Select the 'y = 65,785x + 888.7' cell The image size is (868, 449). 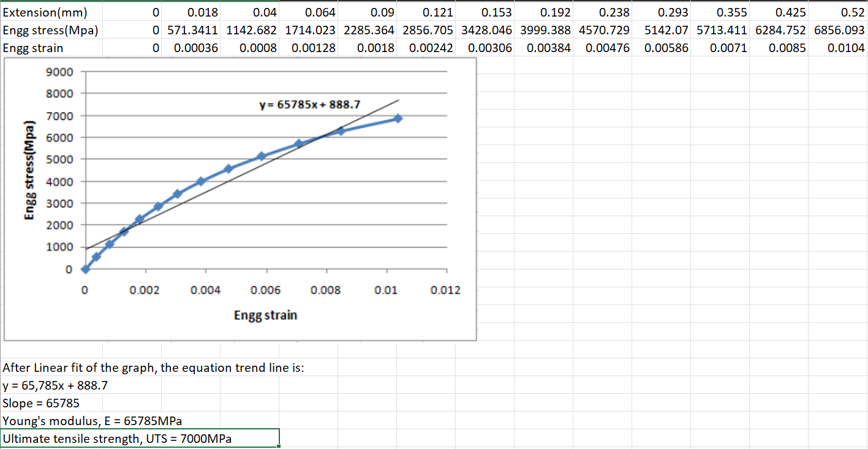coord(56,386)
